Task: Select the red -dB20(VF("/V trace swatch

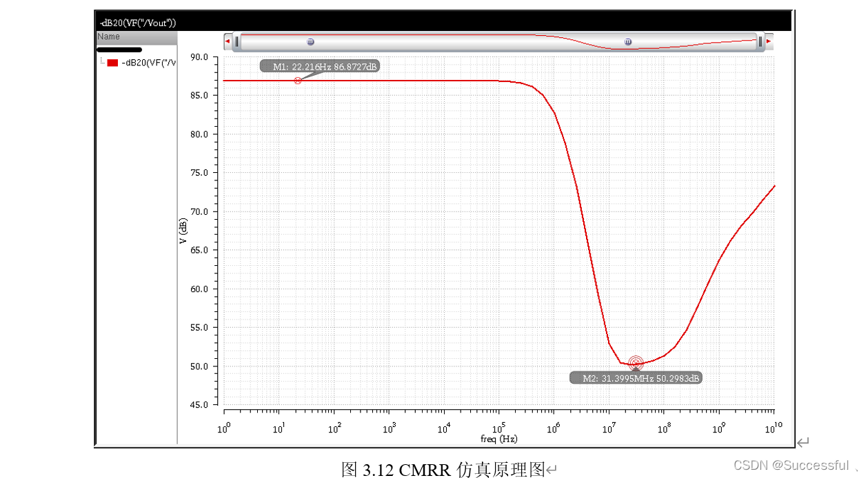Action: pyautogui.click(x=112, y=63)
